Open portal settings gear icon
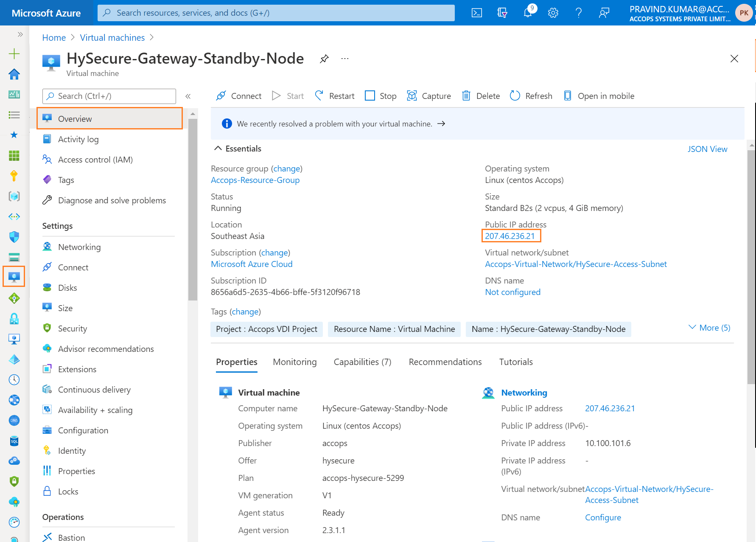The width and height of the screenshot is (756, 542). [553, 13]
